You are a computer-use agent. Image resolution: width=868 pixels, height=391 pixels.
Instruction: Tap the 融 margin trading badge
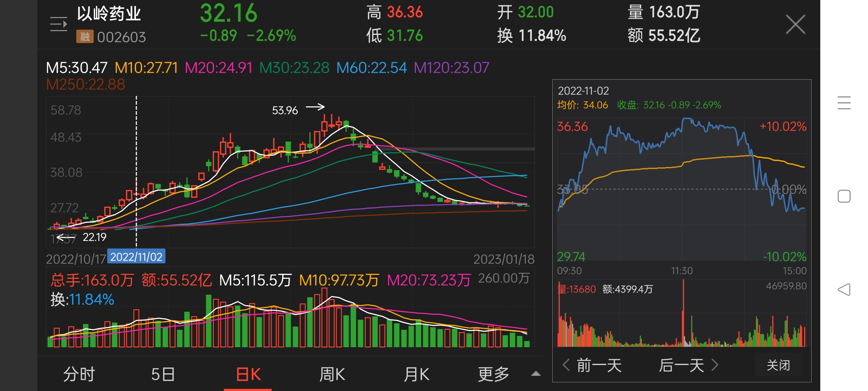pyautogui.click(x=85, y=37)
